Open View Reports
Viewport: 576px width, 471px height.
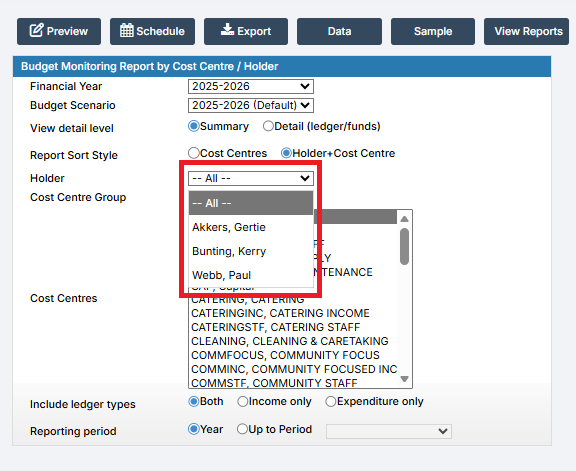[526, 32]
